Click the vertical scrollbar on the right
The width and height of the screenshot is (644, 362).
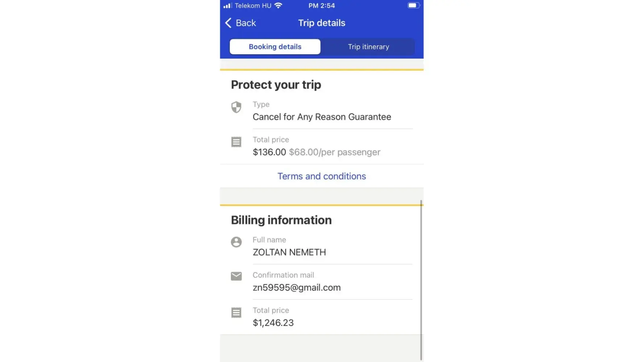421,279
